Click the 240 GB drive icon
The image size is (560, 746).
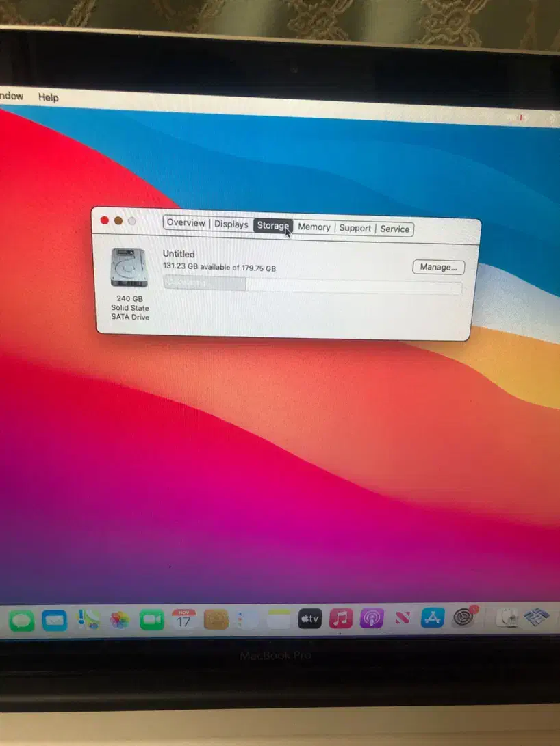pyautogui.click(x=128, y=268)
